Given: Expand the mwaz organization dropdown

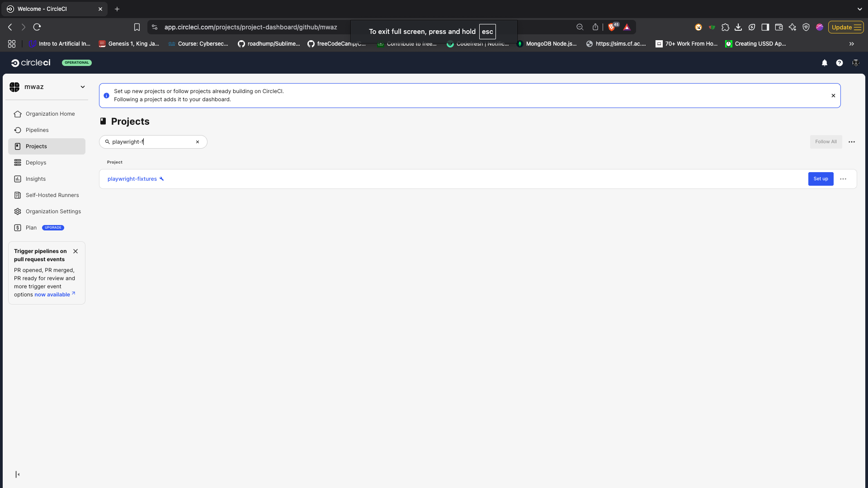Looking at the screenshot, I should tap(83, 87).
